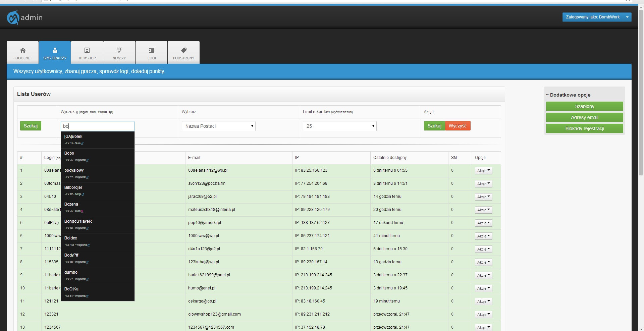
Task: Expand Akcje for jaracz69@o2.pl row
Action: pos(483,197)
